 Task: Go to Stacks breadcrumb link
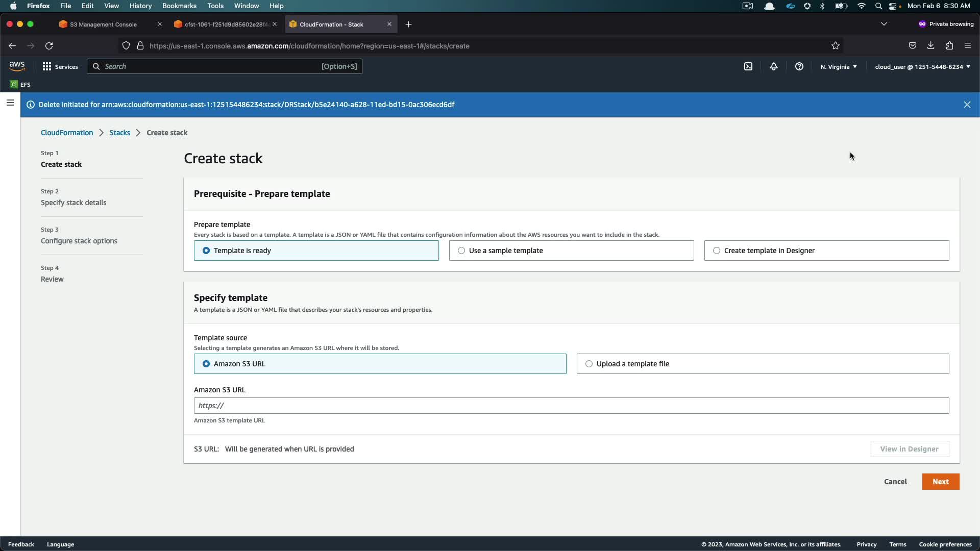click(x=119, y=133)
